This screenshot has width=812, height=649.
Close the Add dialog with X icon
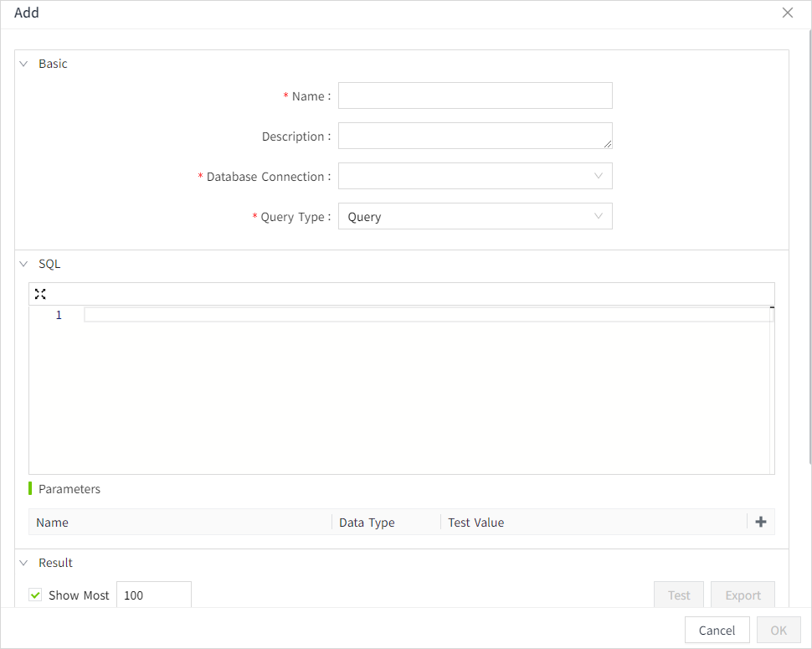pos(787,13)
